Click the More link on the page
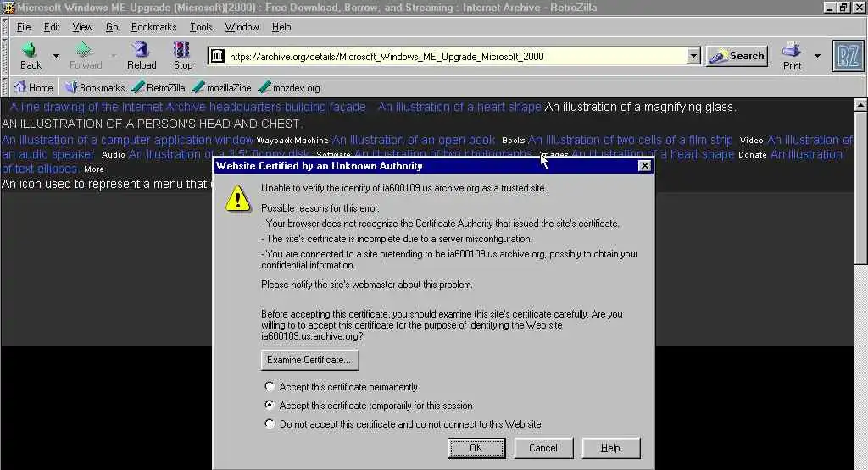868x470 pixels. coord(93,169)
